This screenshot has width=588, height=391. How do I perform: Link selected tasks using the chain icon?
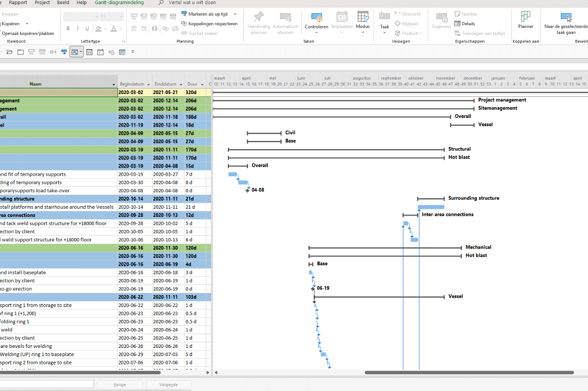tap(165, 28)
